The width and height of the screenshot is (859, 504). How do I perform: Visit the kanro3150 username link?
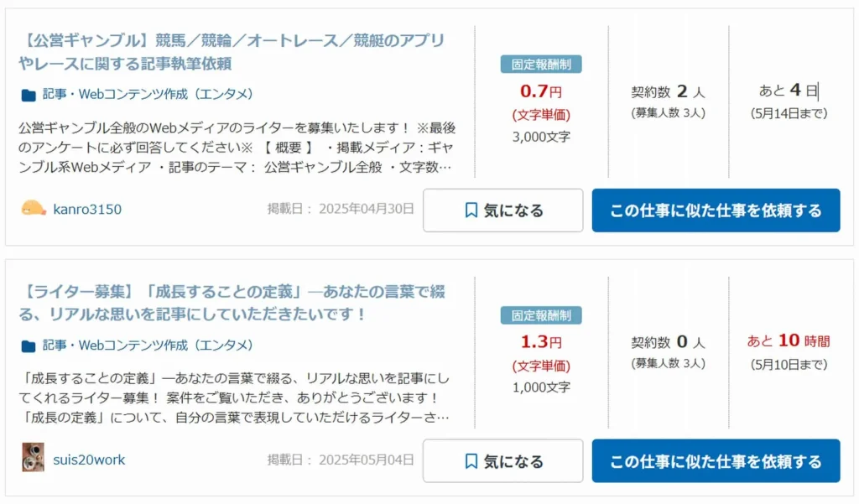point(87,210)
